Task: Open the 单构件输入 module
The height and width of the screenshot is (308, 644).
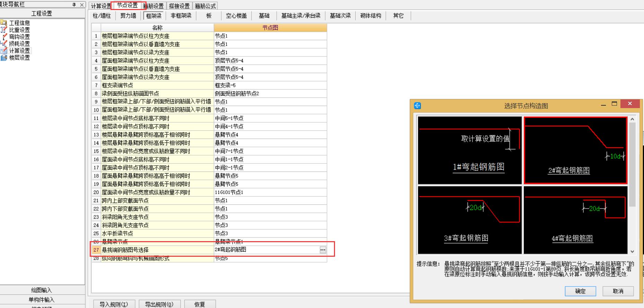Action: [42, 300]
